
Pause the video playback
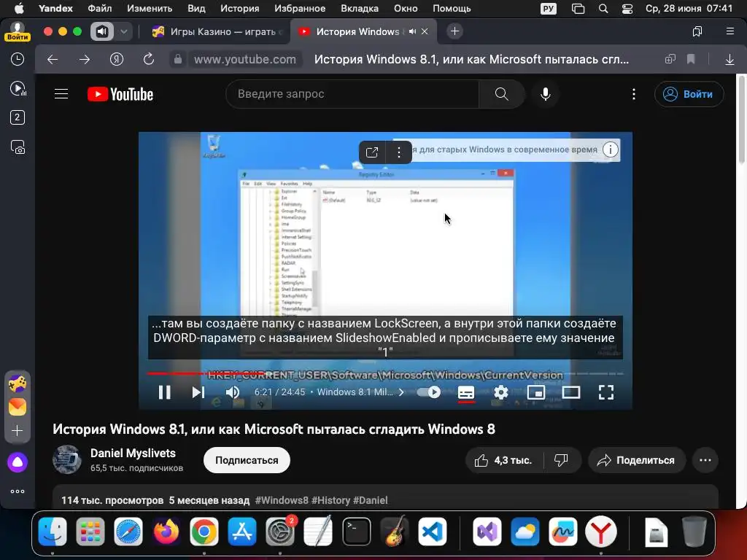tap(164, 392)
